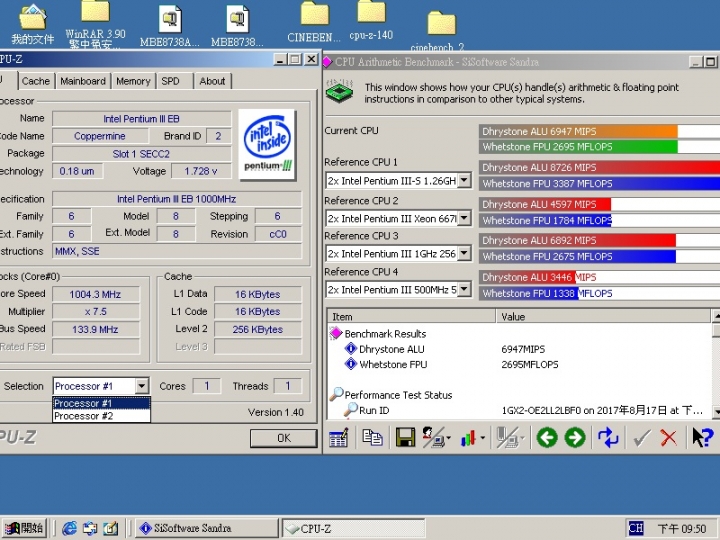Click the third quick launch icon
This screenshot has width=720, height=540.
point(110,528)
